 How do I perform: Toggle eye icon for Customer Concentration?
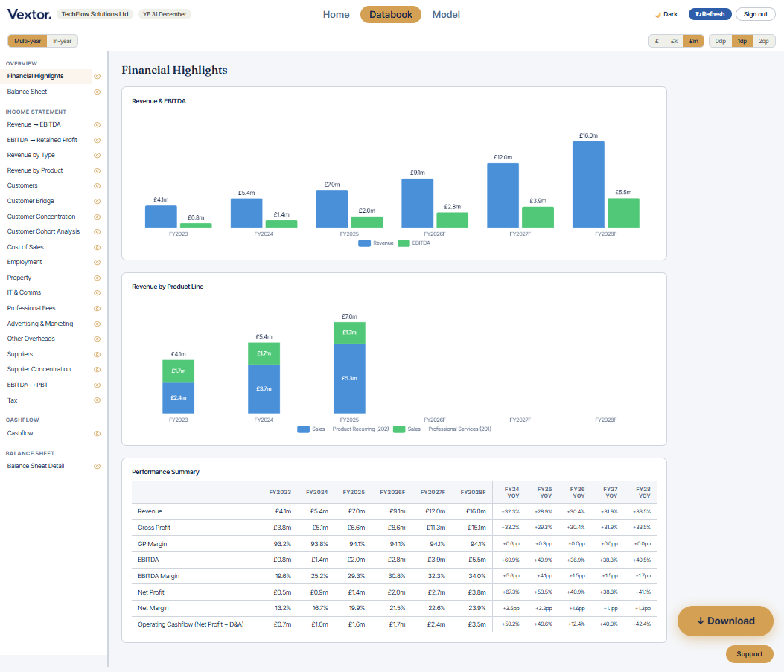[98, 217]
